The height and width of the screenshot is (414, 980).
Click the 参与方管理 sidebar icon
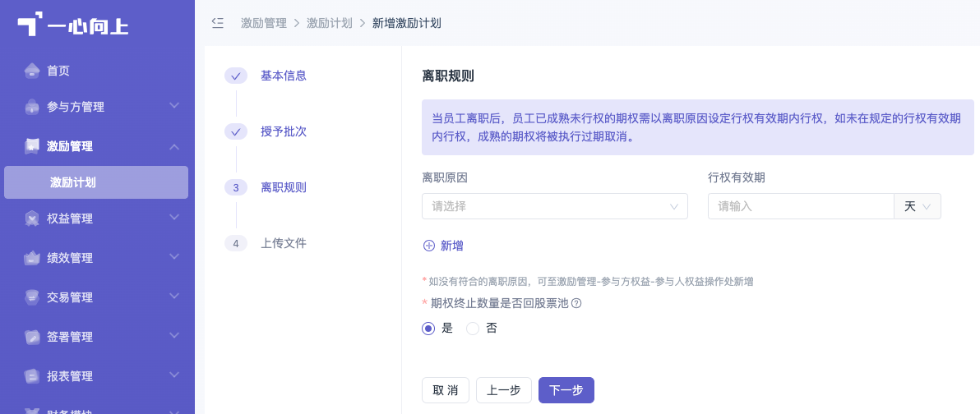(x=32, y=108)
